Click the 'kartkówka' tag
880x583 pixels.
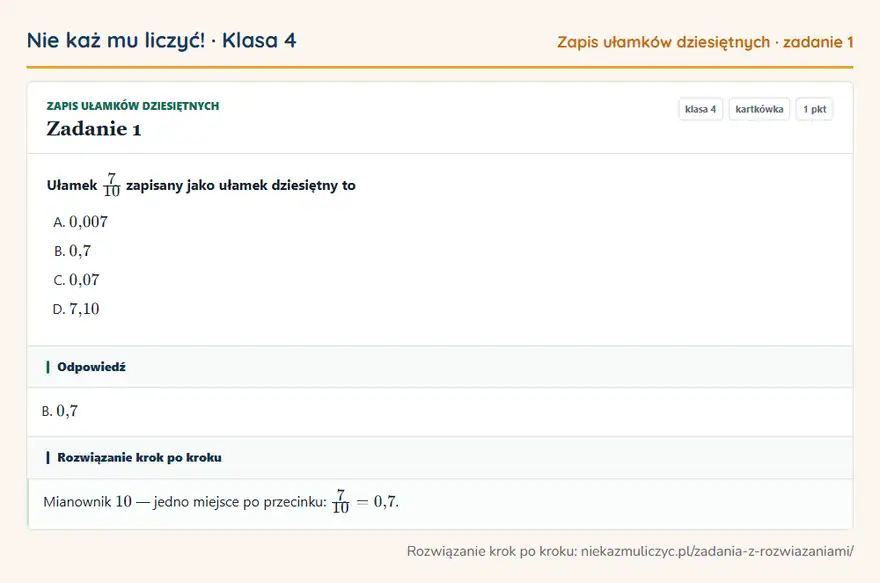(x=759, y=109)
